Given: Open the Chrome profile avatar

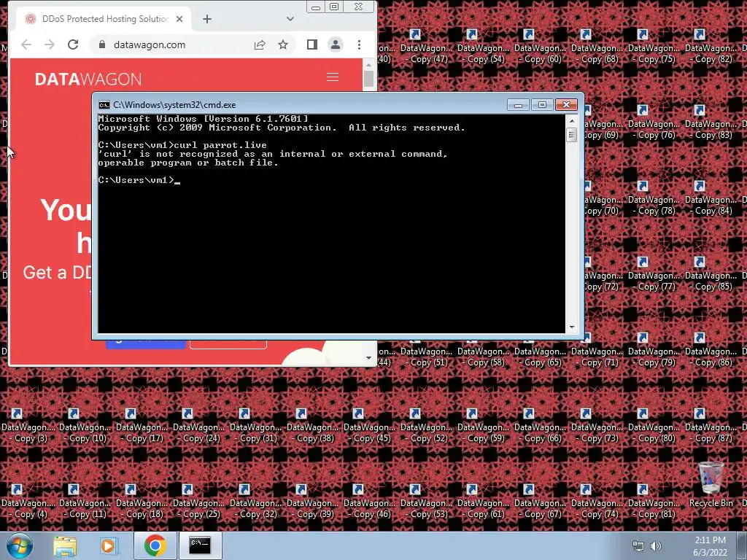Looking at the screenshot, I should pyautogui.click(x=336, y=44).
